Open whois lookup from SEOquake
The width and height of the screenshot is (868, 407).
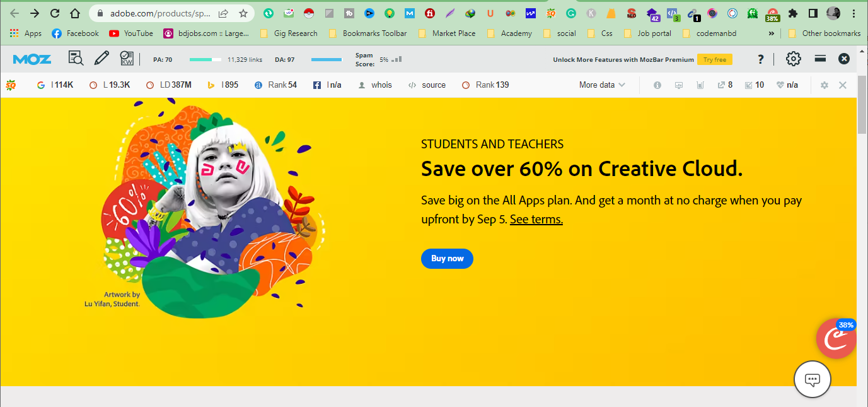coord(375,85)
